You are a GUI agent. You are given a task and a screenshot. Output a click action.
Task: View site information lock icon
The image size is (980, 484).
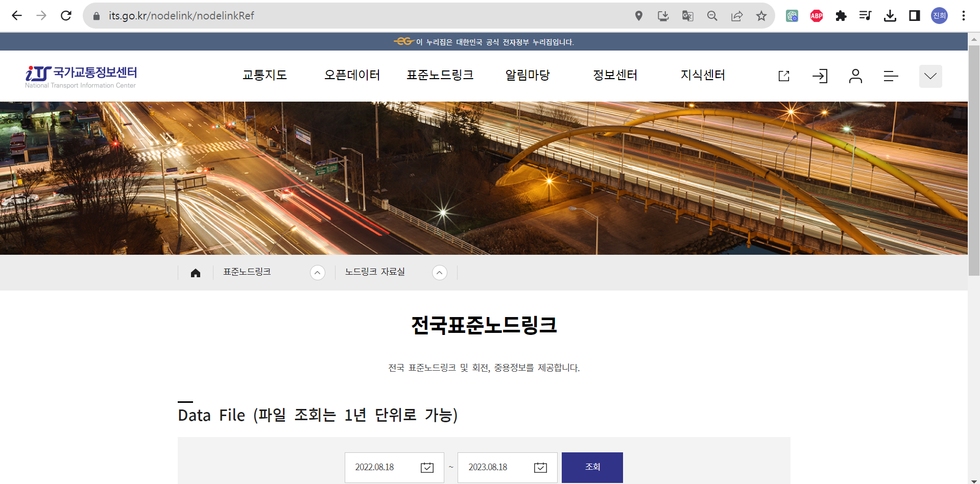[96, 16]
